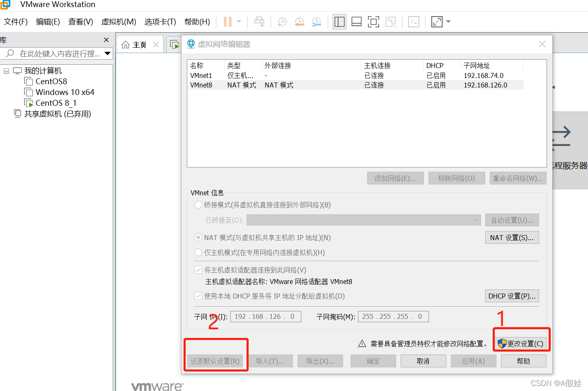Click the remote server arrows icon in the main window

click(561, 139)
